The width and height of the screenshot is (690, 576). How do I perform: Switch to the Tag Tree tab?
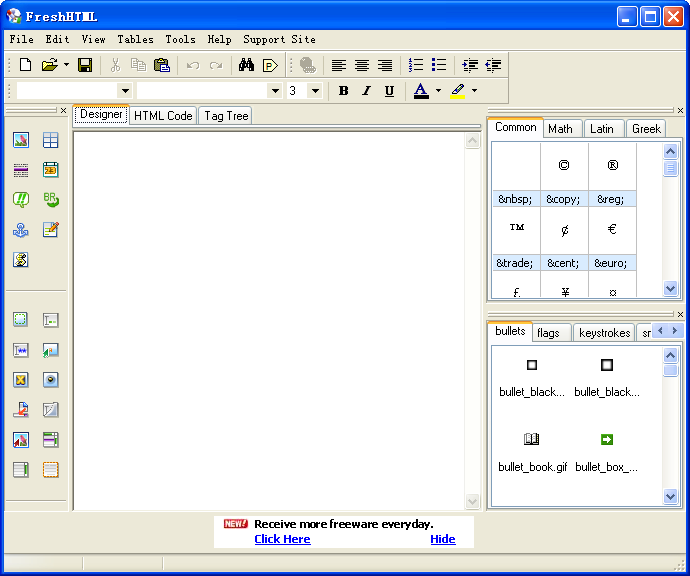[x=226, y=116]
